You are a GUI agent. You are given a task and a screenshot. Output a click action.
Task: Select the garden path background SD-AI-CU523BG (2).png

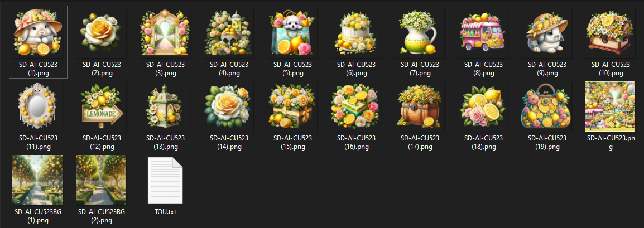101,180
